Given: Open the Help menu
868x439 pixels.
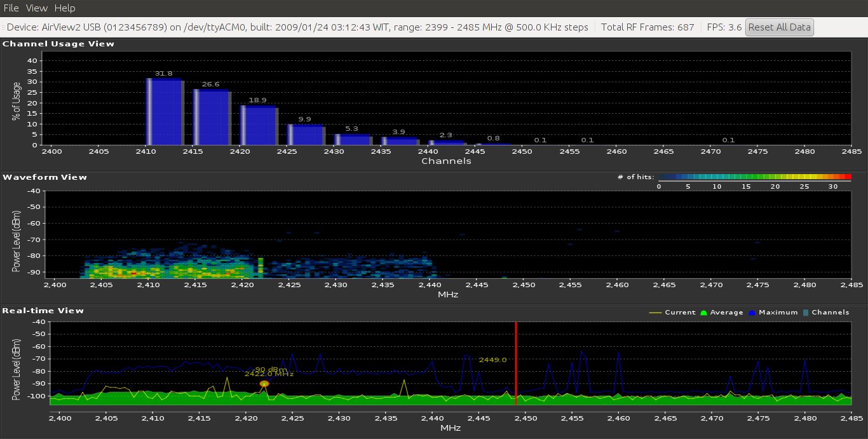Looking at the screenshot, I should coord(64,8).
